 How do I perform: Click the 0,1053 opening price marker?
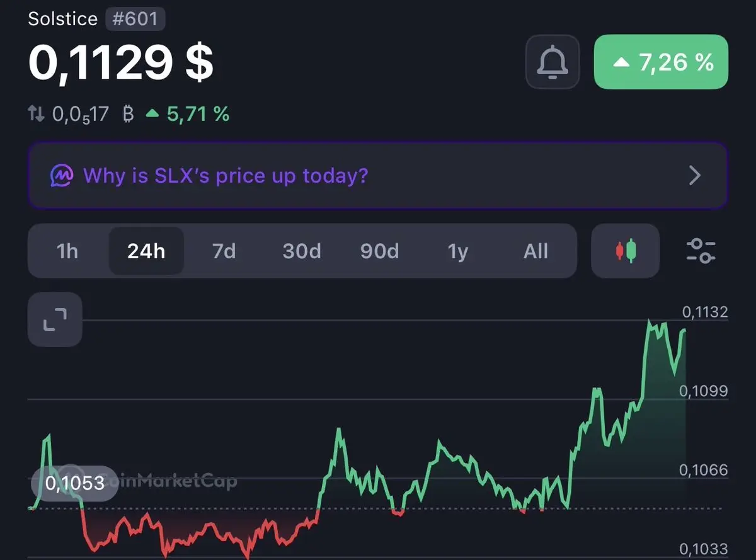tap(74, 483)
